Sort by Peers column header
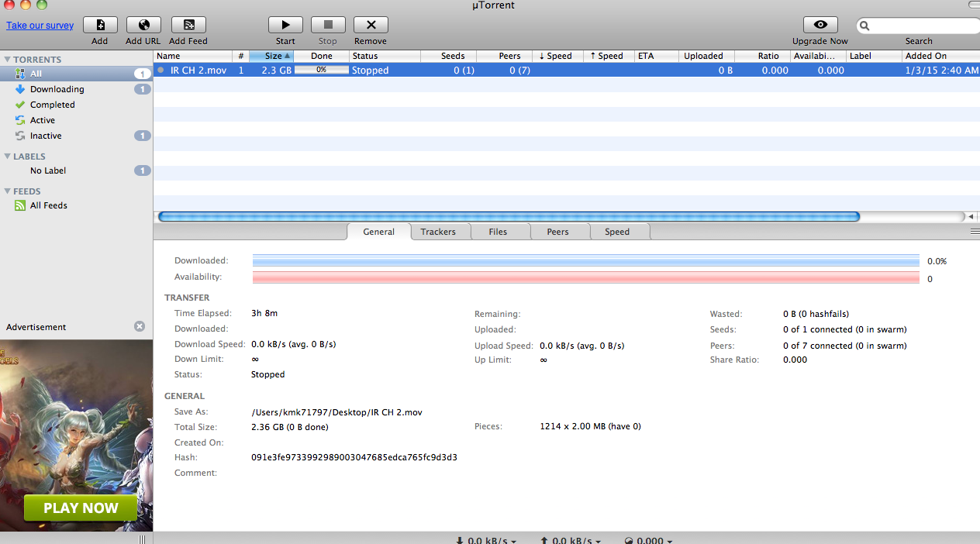This screenshot has height=544, width=980. [x=505, y=56]
